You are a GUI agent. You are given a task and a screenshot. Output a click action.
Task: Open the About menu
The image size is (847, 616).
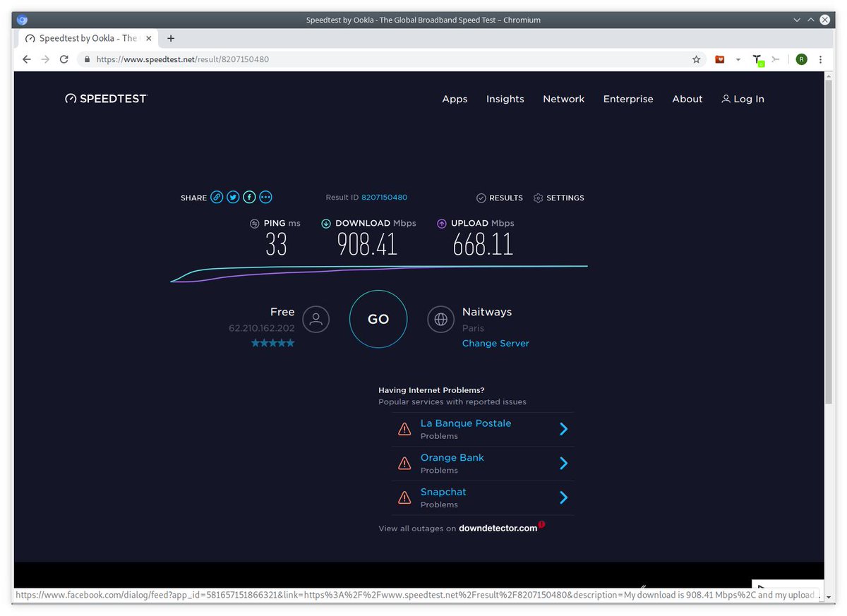pos(687,99)
